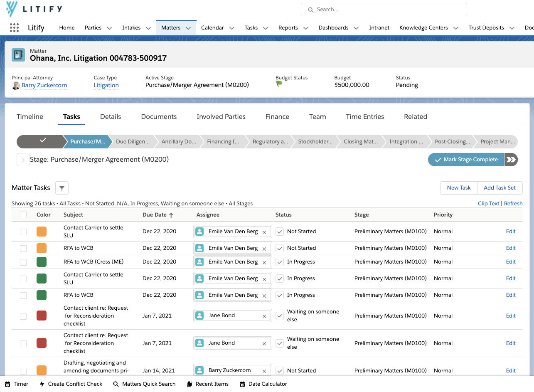Open the Involved Parties tab
This screenshot has width=534, height=392.
coord(221,117)
